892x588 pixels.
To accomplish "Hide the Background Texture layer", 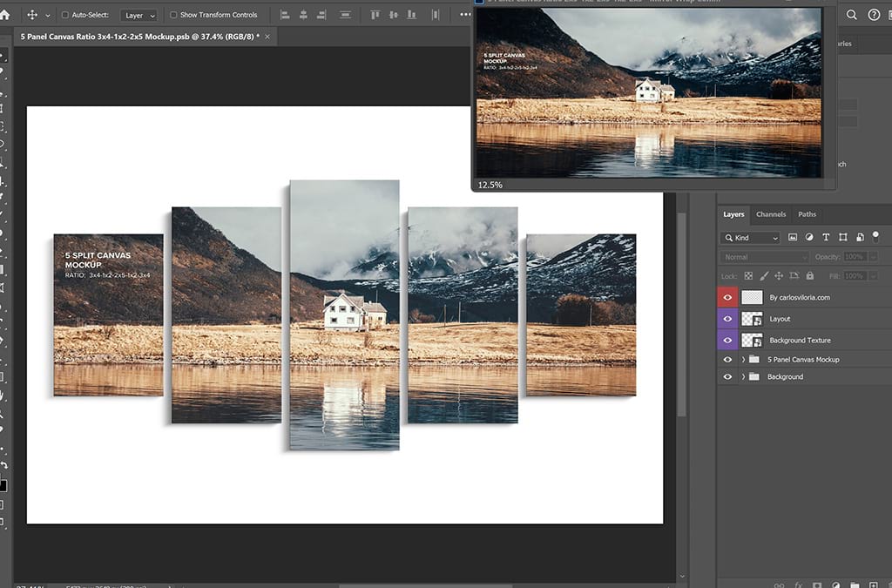I will pyautogui.click(x=727, y=341).
